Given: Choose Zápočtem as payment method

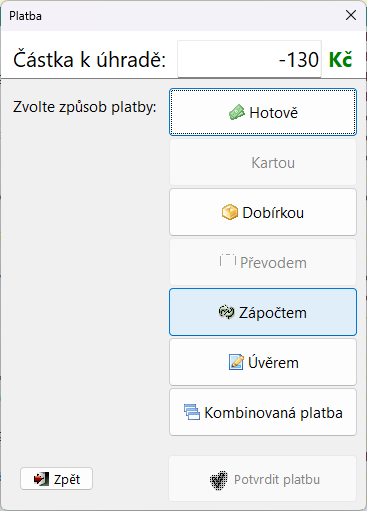Looking at the screenshot, I should coord(263,312).
